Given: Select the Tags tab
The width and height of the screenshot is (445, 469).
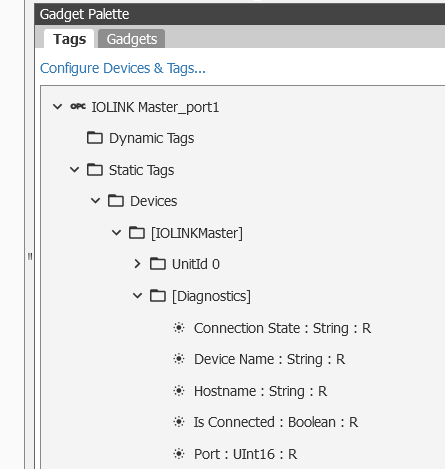Looking at the screenshot, I should (x=69, y=39).
